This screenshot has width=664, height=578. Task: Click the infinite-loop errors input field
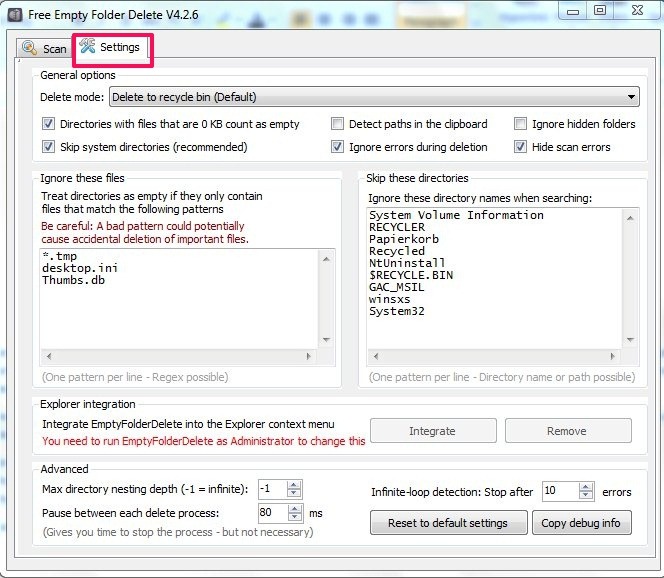(560, 491)
